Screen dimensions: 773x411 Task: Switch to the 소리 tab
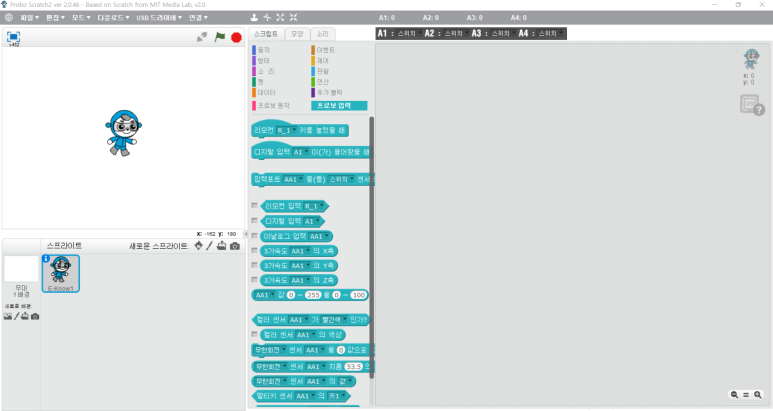[322, 34]
